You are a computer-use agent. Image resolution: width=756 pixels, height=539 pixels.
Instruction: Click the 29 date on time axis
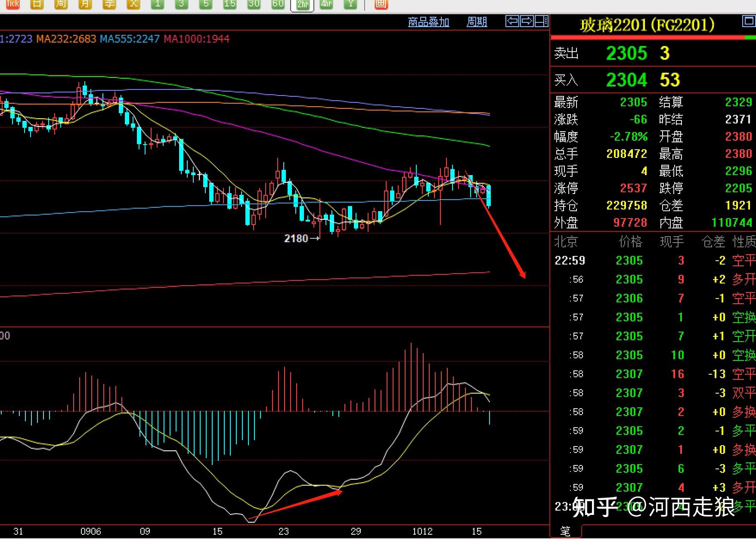pos(356,532)
